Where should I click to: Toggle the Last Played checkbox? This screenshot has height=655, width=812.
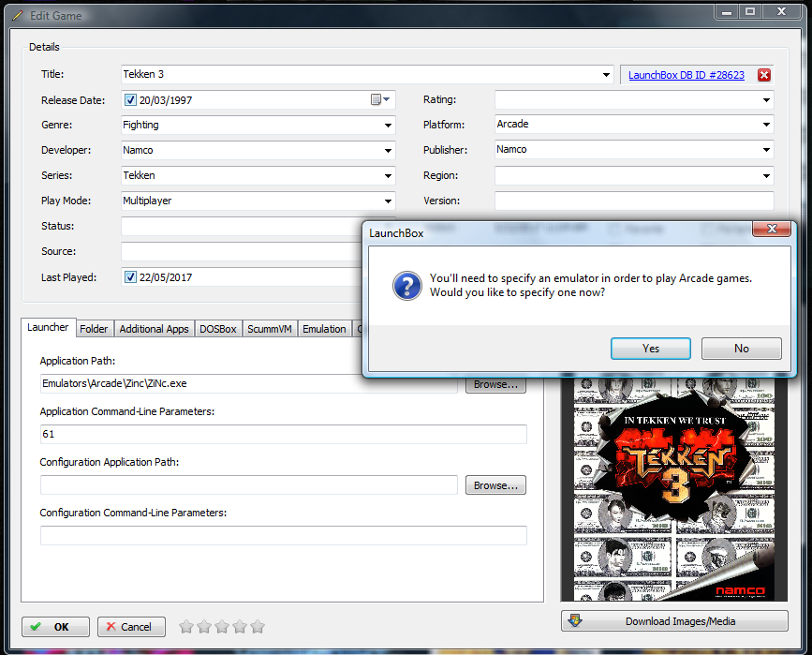pyautogui.click(x=130, y=276)
